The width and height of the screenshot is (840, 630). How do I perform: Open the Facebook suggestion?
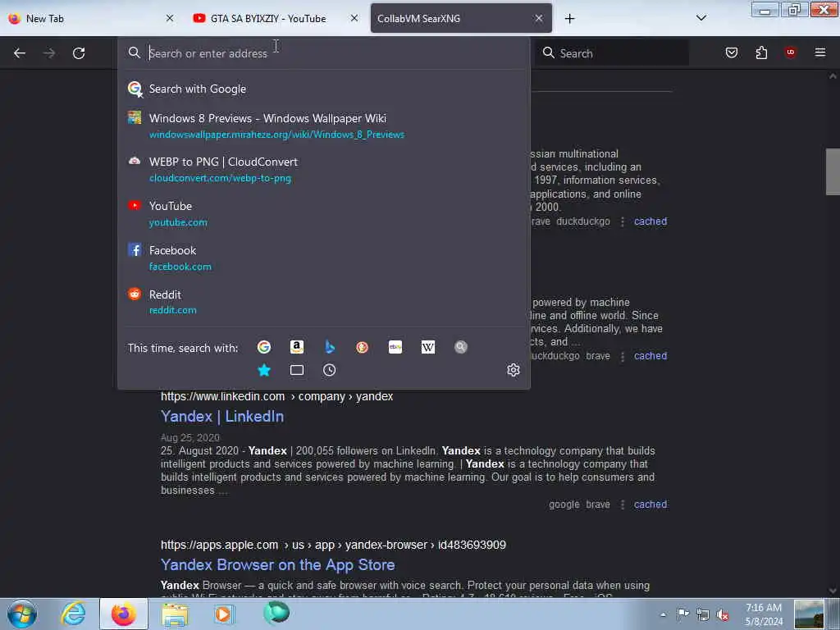[323, 258]
